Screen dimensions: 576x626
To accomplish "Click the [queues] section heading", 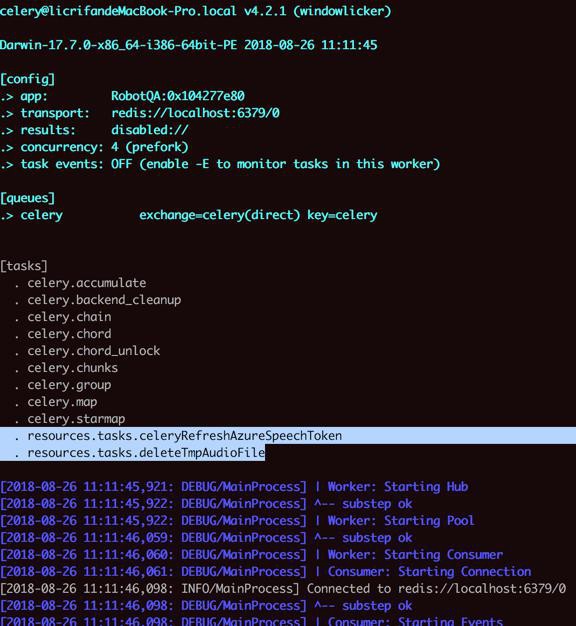I will coord(28,198).
